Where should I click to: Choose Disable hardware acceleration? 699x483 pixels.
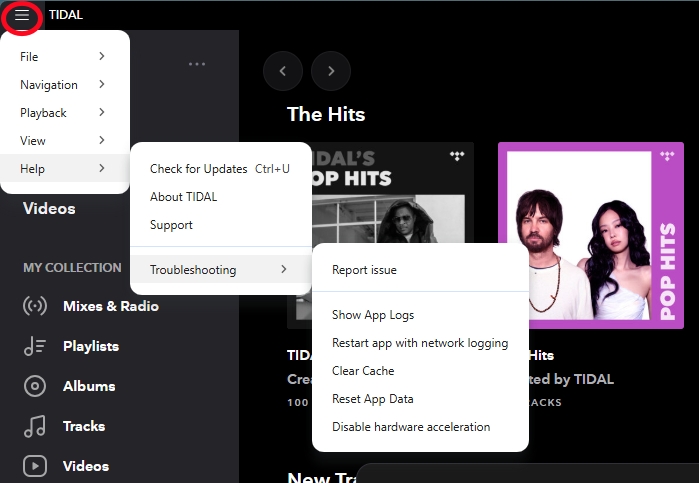(x=420, y=427)
